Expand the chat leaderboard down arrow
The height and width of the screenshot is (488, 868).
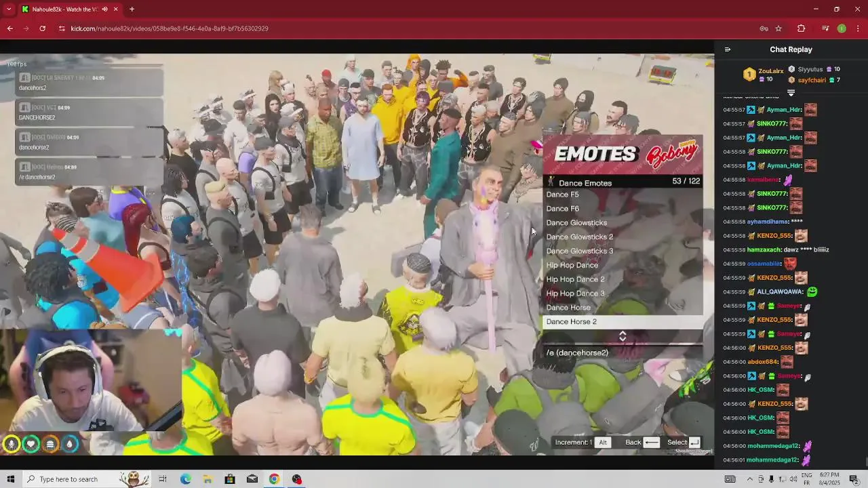coord(791,93)
